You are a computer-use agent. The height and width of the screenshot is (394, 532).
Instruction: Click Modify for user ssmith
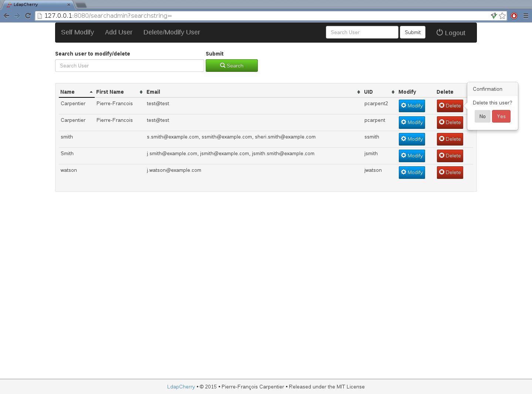[x=411, y=139]
